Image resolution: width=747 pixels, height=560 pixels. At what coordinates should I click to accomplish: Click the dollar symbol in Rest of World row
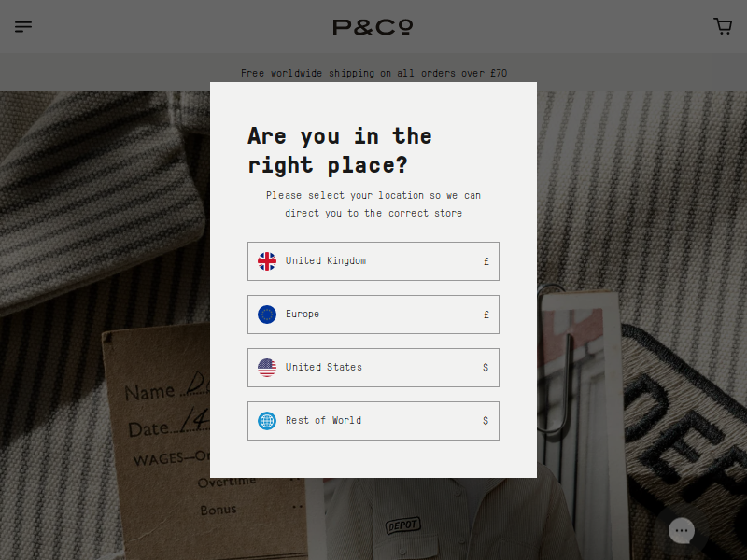pos(486,421)
